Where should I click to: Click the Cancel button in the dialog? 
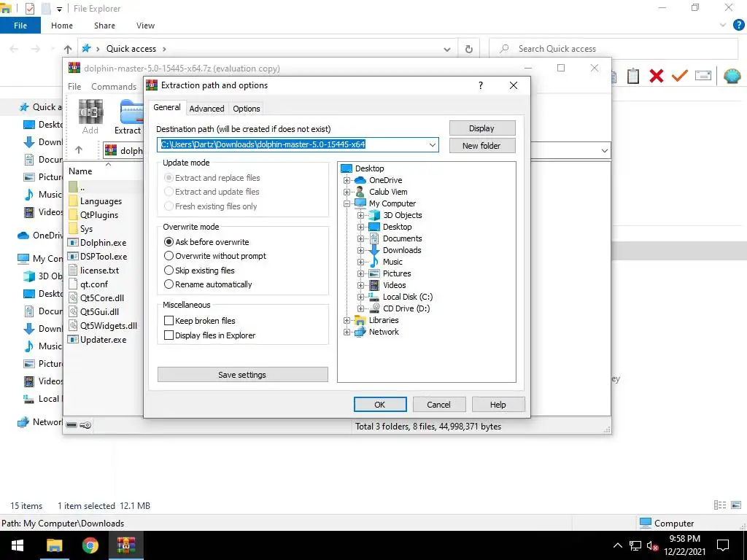pos(438,404)
